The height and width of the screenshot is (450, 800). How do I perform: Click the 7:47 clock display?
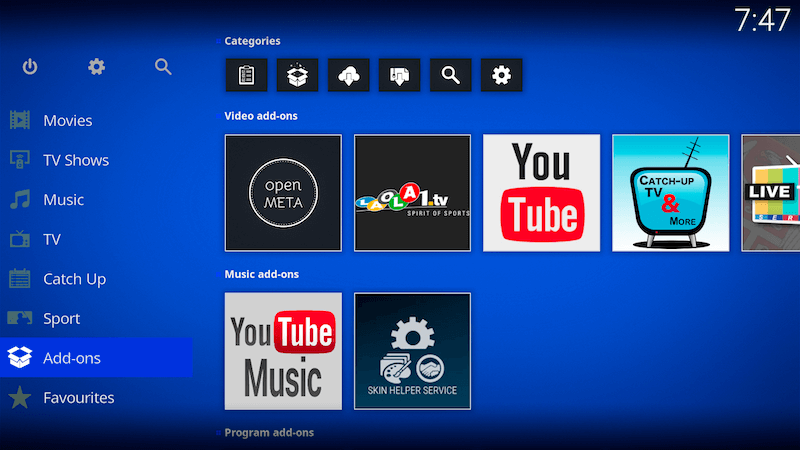(762, 21)
